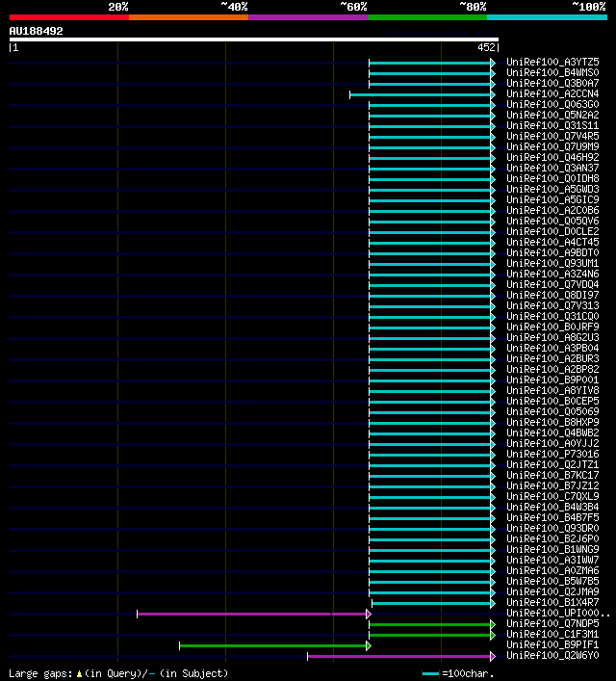Click the AU188492 query name
The height and width of the screenshot is (681, 616).
coord(36,31)
